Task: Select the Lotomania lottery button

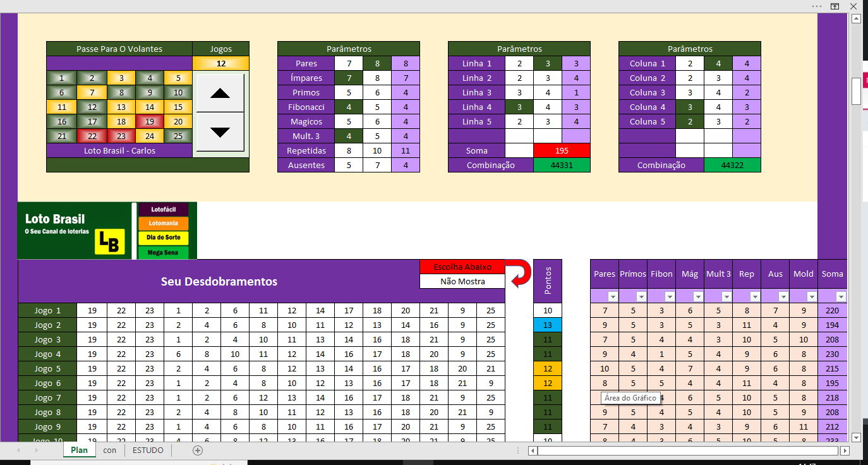Action: tap(163, 224)
